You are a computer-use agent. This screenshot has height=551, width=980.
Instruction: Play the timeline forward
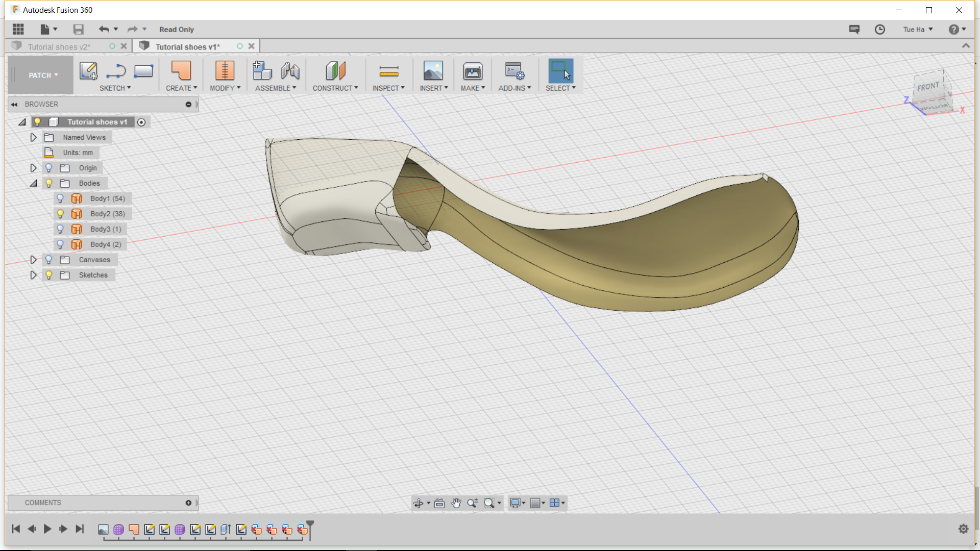tap(47, 529)
